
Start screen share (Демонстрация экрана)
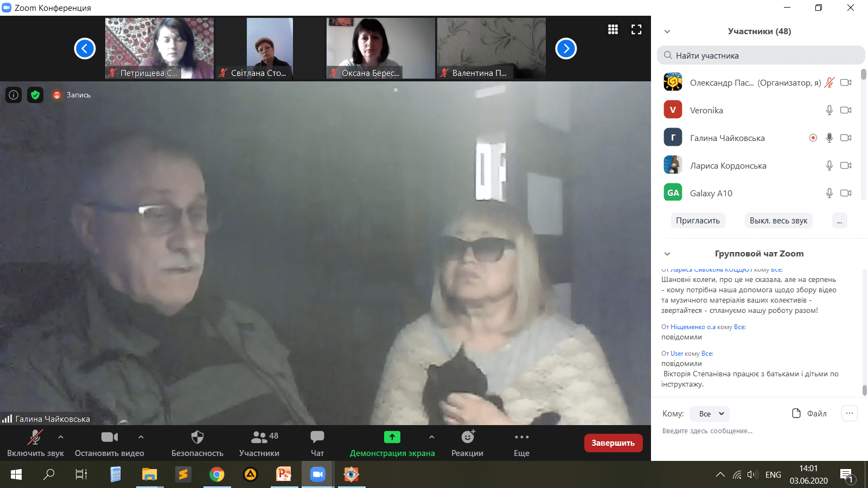point(392,444)
